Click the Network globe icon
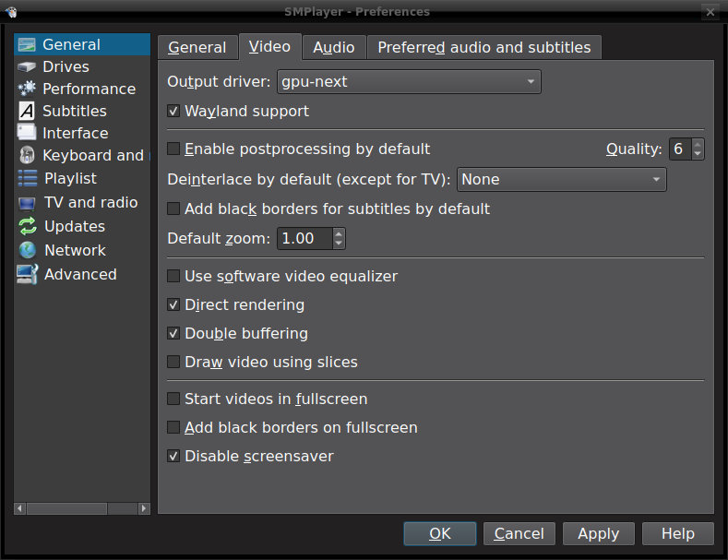 pos(28,250)
